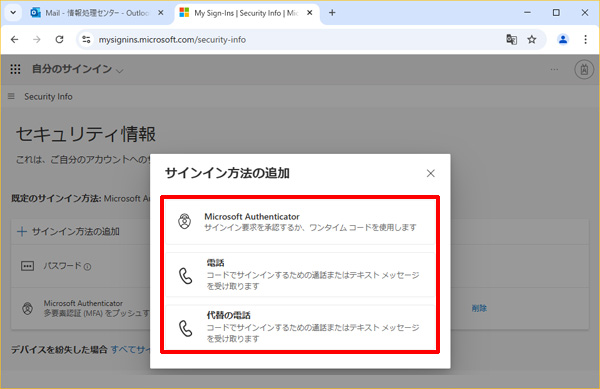600x389 pixels.
Task: Click the Security Info heading label
Action: pyautogui.click(x=48, y=96)
